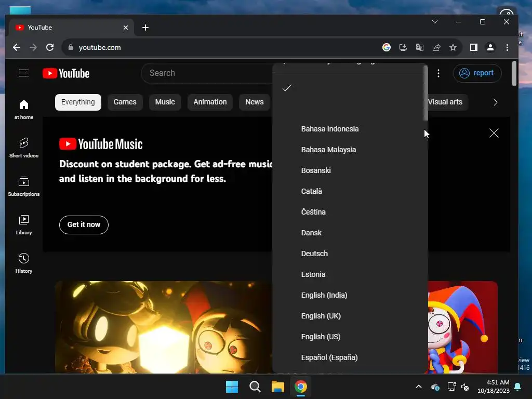Click Chrome icon in taskbar

click(301, 387)
